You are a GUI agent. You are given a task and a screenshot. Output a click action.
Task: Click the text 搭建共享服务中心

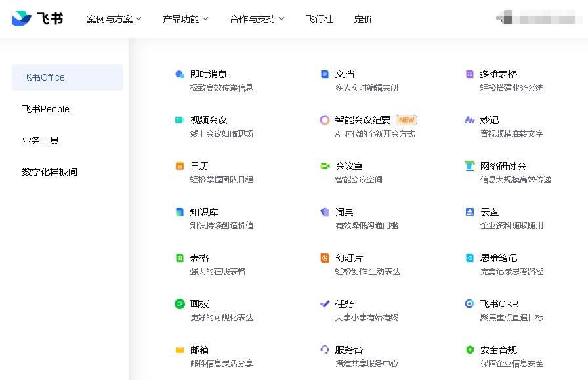(x=366, y=364)
